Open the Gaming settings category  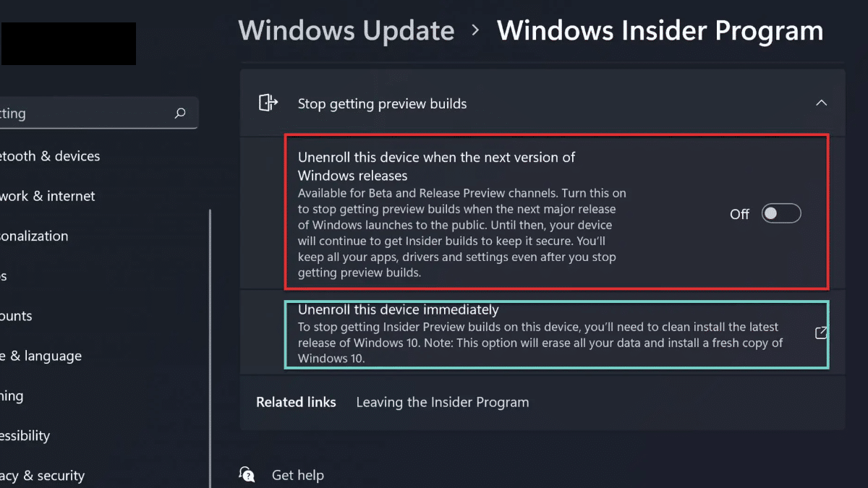pos(12,395)
